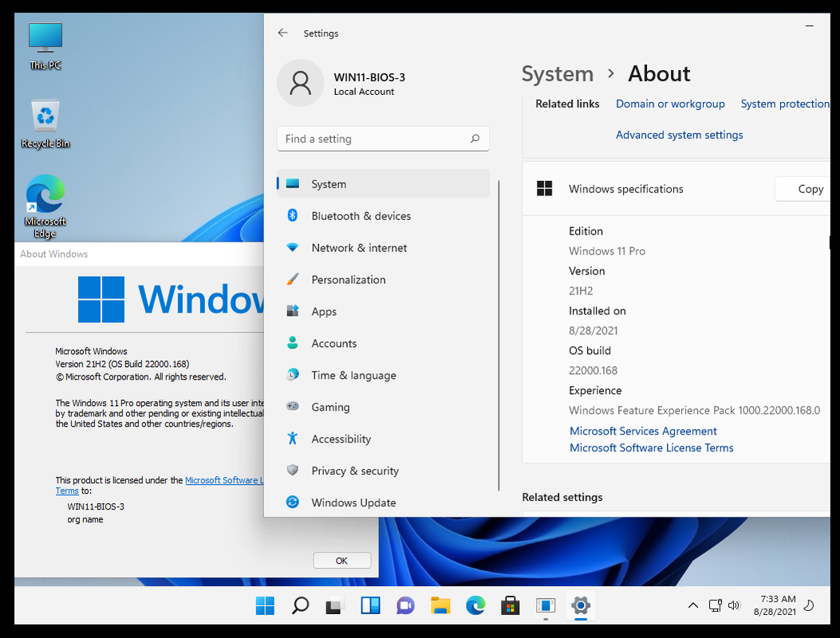Image resolution: width=840 pixels, height=638 pixels.
Task: Open Bluetooth & devices settings
Action: click(383, 216)
